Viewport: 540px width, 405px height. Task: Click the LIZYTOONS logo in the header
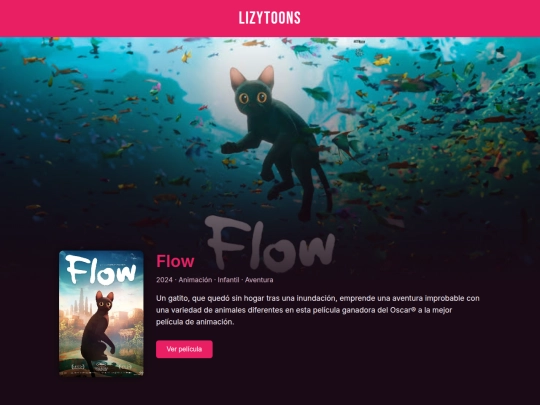coord(270,18)
